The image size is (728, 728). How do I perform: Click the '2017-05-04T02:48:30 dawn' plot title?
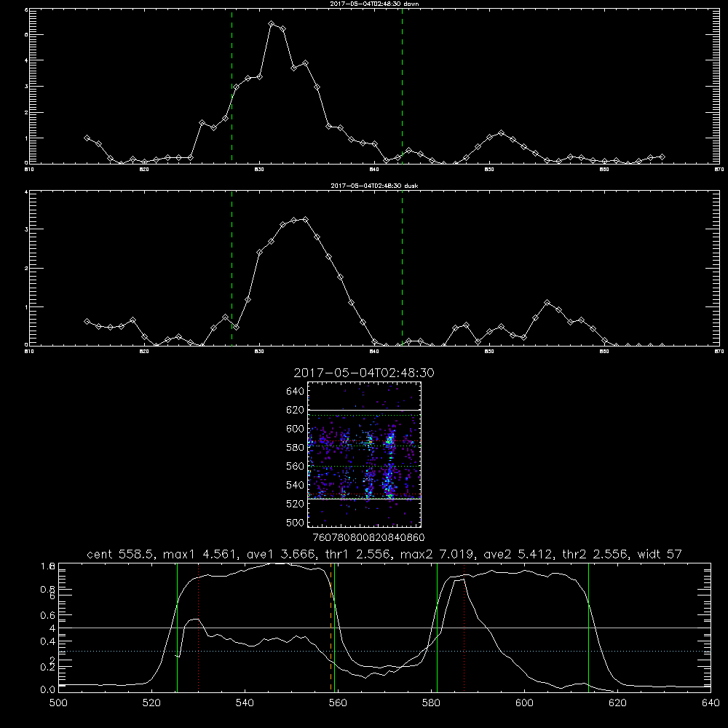point(374,4)
